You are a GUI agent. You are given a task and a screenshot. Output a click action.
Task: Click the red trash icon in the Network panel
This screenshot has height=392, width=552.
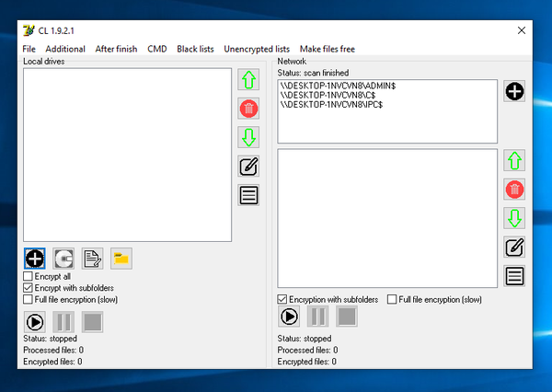point(514,190)
